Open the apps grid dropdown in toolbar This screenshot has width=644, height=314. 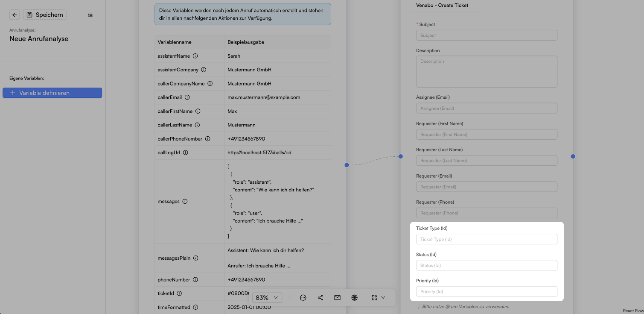pos(378,298)
